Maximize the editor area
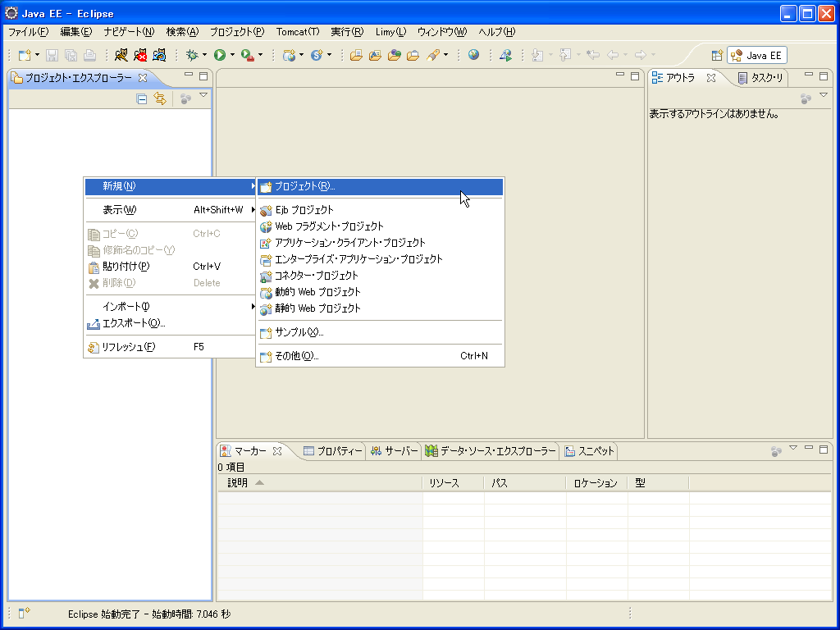Screen dimensions: 840x630 (x=635, y=76)
